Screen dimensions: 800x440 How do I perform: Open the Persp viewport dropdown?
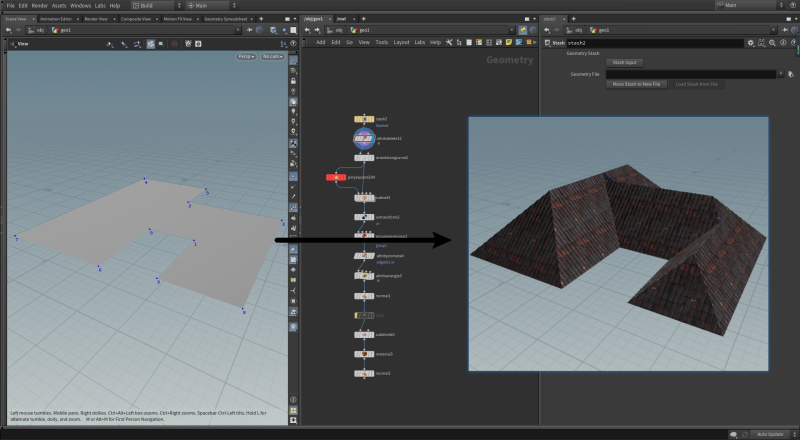245,56
